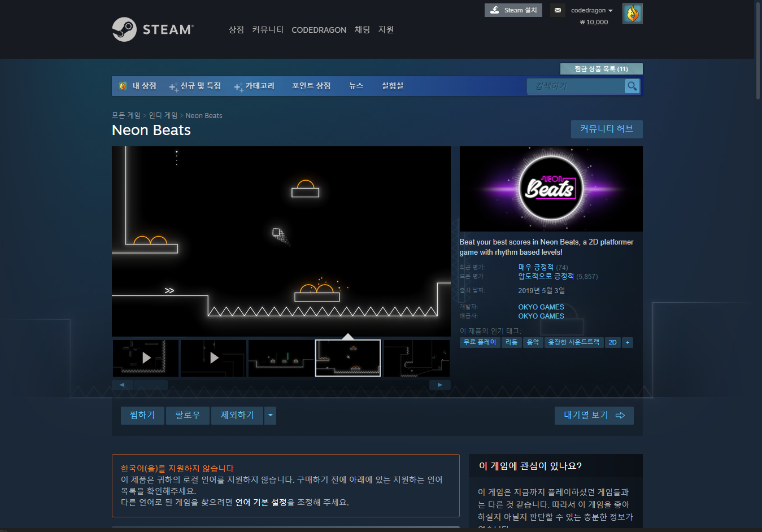762x532 pixels.
Task: Click the Steam logo
Action: 153,29
